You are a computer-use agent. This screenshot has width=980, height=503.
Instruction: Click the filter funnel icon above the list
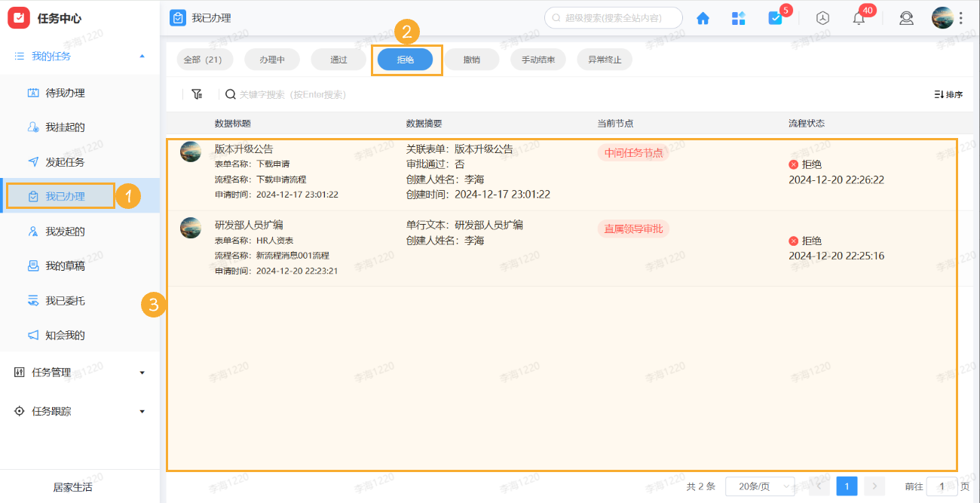pos(197,94)
